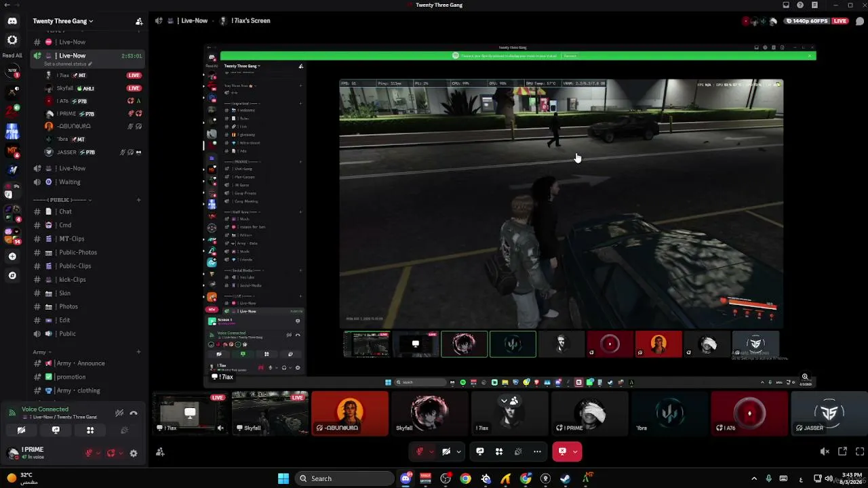
Task: Expand microphone settings arrow in call bar
Action: tap(432, 451)
